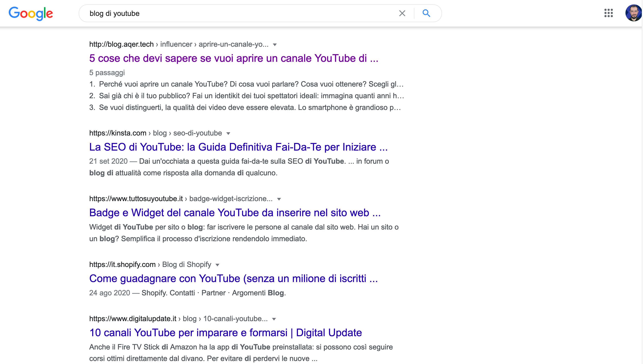Open '5 cose che devi sapere' result
This screenshot has height=364, width=643.
point(234,58)
